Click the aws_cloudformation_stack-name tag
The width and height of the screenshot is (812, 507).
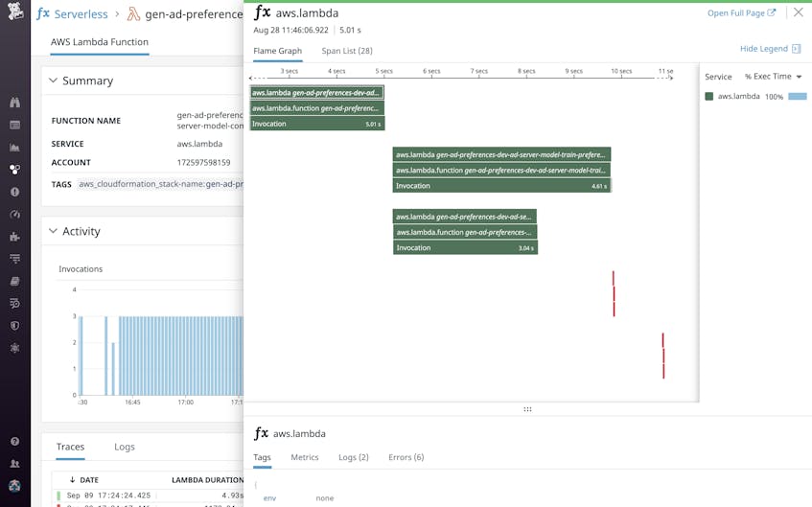tap(160, 184)
